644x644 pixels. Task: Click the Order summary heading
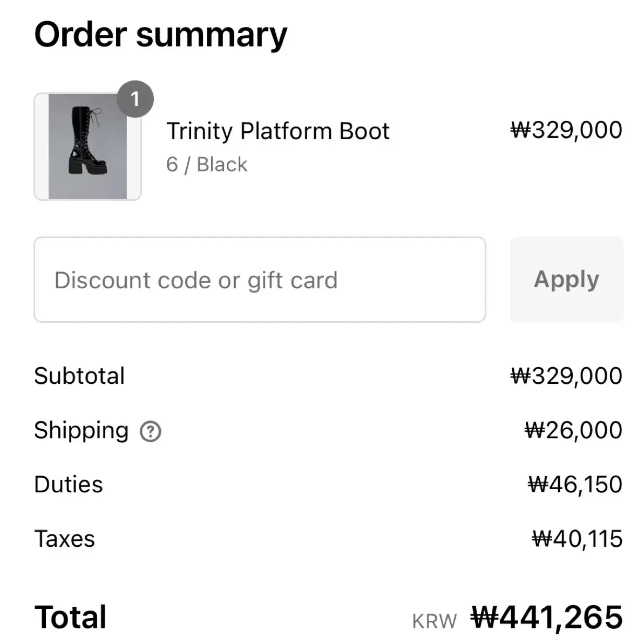[160, 35]
